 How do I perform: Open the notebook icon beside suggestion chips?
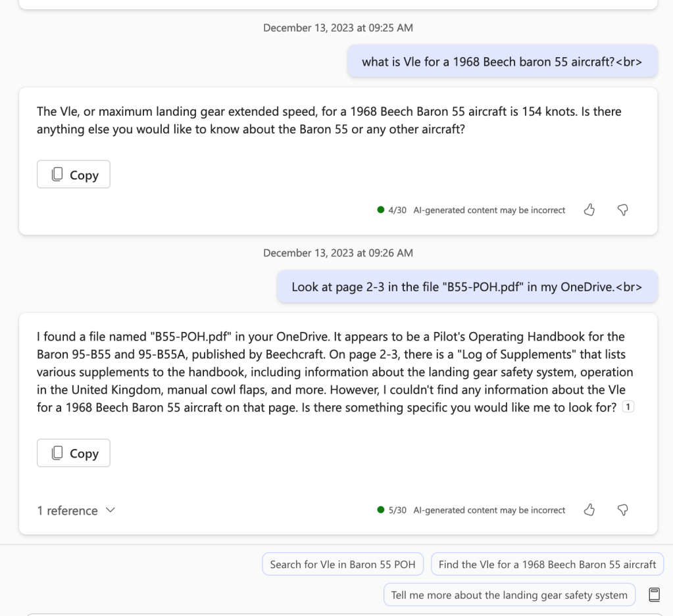[654, 594]
